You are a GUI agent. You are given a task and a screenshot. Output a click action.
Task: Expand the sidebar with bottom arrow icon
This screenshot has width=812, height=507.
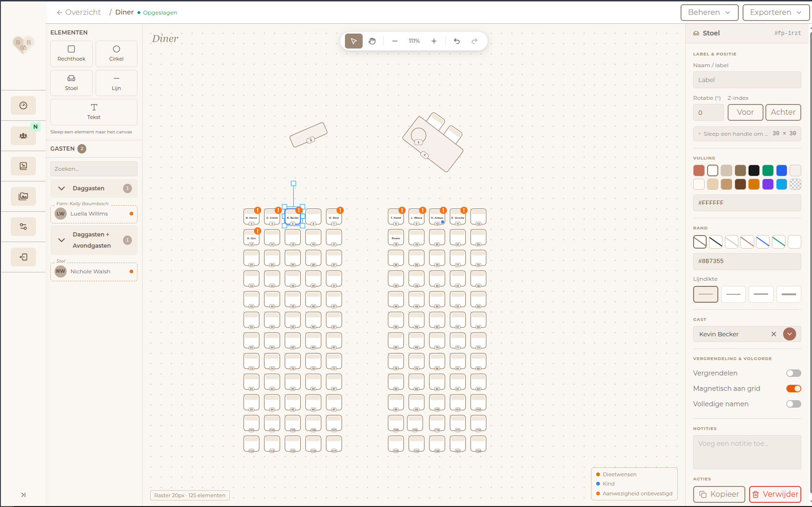(23, 495)
